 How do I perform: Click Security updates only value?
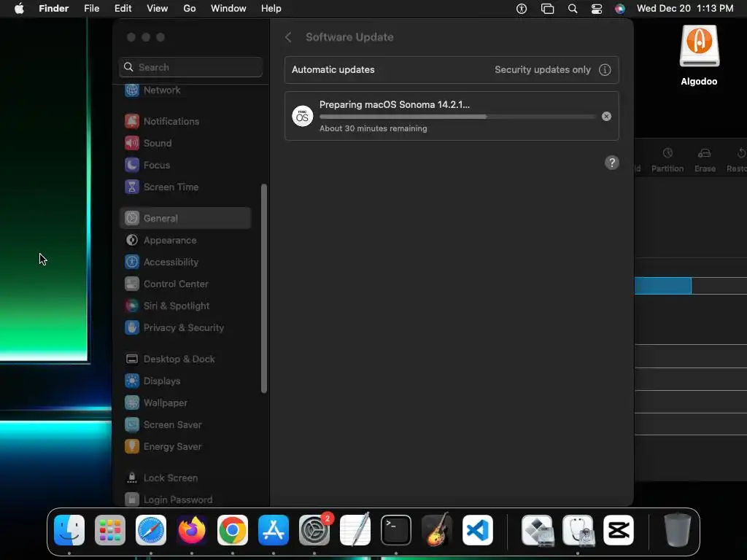(543, 69)
